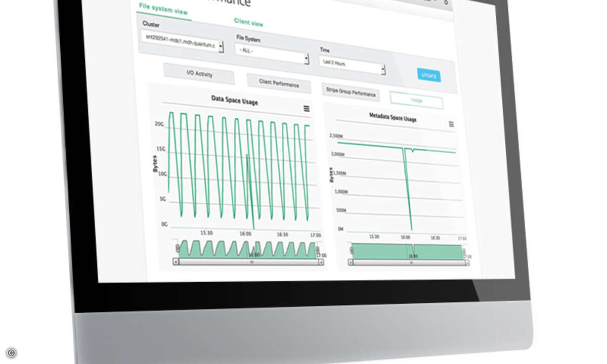Click right handle of Data Space range navigator
Image resolution: width=607 pixels, height=364 pixels.
click(317, 250)
